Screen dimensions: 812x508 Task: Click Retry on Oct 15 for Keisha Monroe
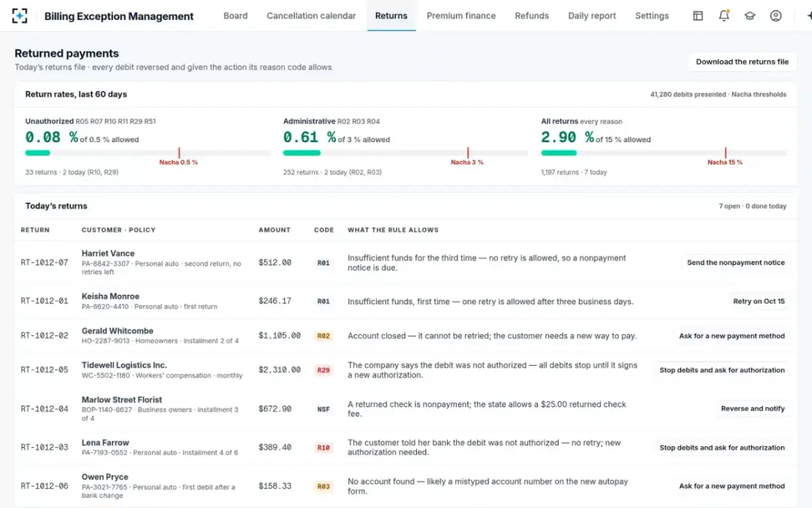pos(759,301)
